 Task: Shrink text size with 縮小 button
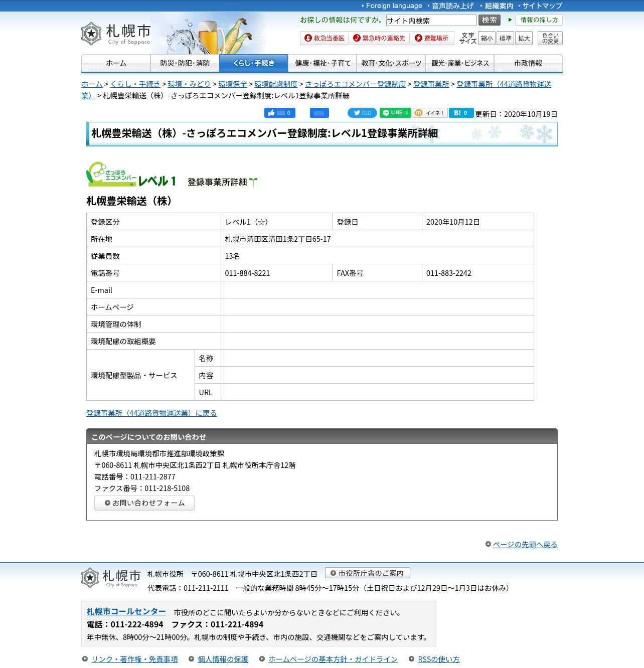[x=487, y=38]
